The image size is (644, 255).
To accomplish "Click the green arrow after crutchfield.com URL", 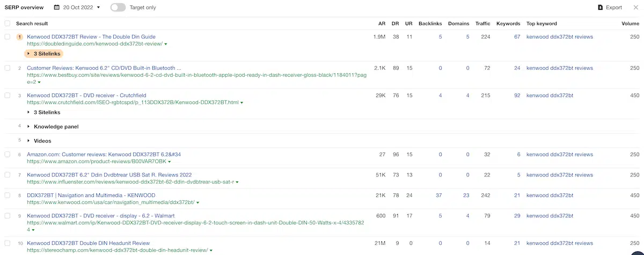I will pyautogui.click(x=242, y=103).
